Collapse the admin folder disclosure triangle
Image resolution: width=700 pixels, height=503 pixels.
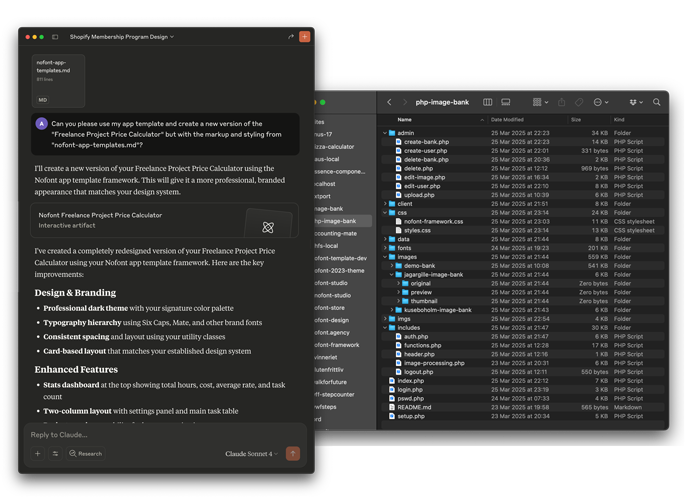tap(385, 133)
